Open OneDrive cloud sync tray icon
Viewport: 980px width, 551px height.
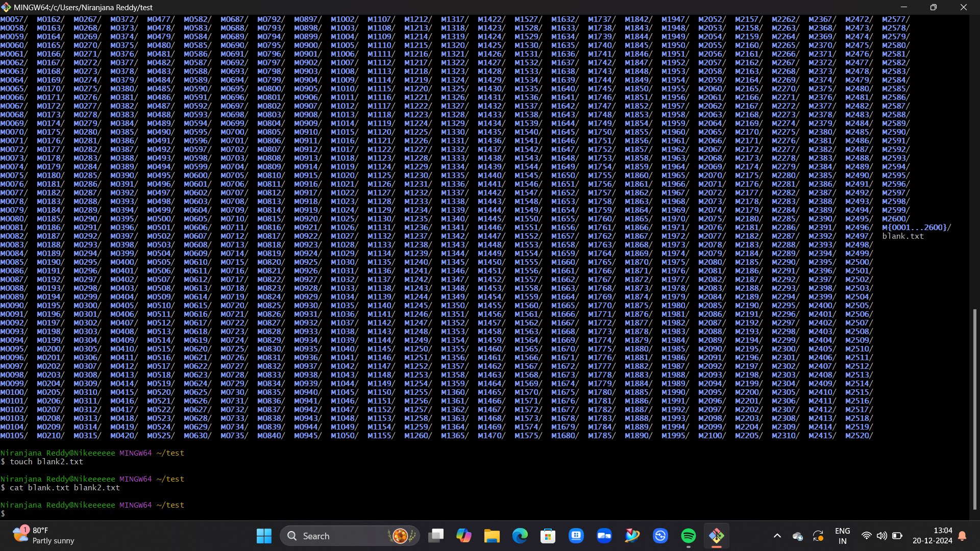(797, 536)
